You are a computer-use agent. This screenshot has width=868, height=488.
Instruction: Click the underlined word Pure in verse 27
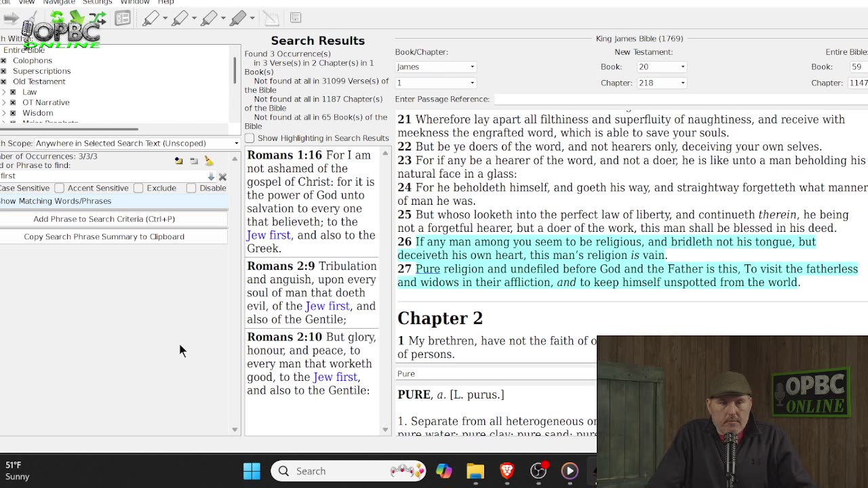pyautogui.click(x=428, y=269)
